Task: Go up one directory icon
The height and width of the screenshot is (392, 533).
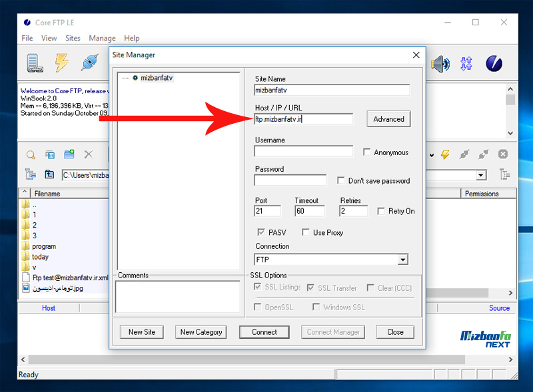Action: (49, 174)
